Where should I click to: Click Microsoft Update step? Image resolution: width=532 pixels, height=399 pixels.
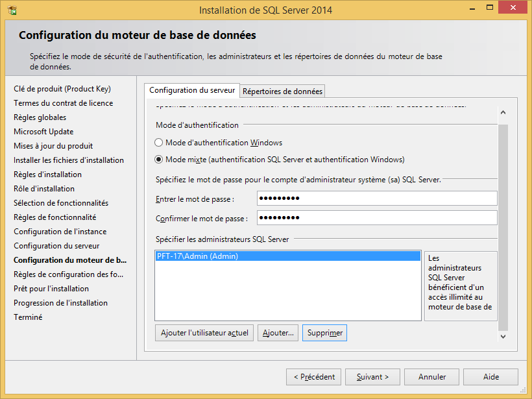tap(43, 132)
